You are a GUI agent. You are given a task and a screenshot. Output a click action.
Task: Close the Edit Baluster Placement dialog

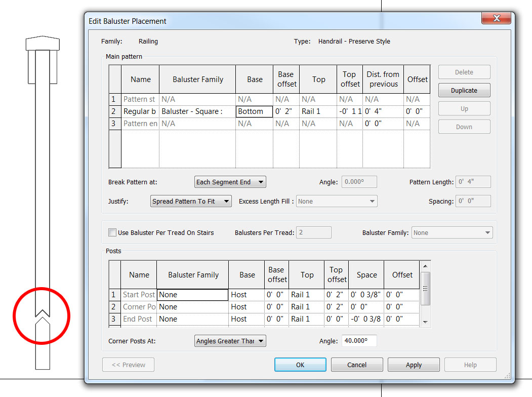tap(496, 19)
